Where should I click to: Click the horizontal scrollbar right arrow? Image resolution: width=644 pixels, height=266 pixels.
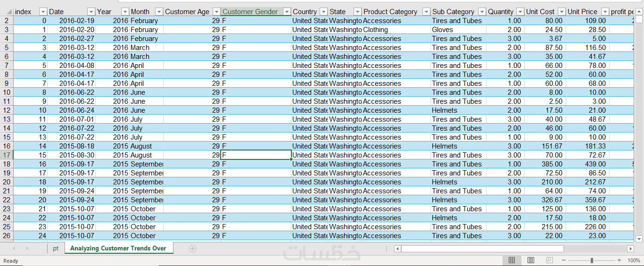[x=630, y=249]
